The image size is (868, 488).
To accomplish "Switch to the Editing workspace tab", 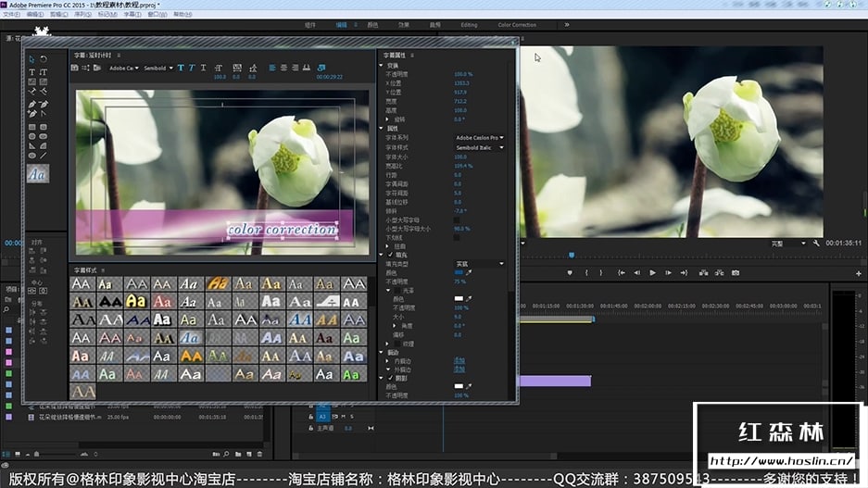I will tap(469, 25).
